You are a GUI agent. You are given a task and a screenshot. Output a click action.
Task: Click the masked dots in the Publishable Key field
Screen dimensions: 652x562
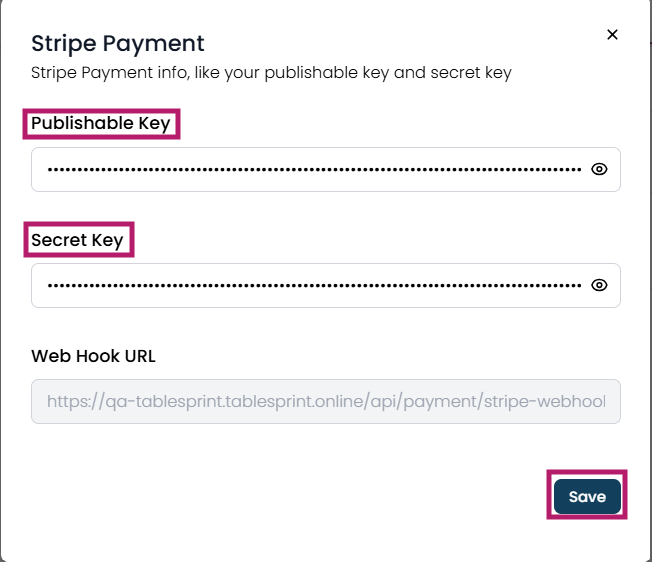tap(314, 169)
